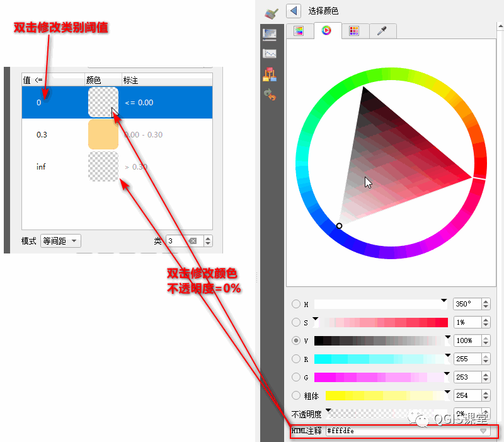Click the 粗体 spinbox stepper at 254
Image resolution: width=504 pixels, height=442 pixels.
486,395
